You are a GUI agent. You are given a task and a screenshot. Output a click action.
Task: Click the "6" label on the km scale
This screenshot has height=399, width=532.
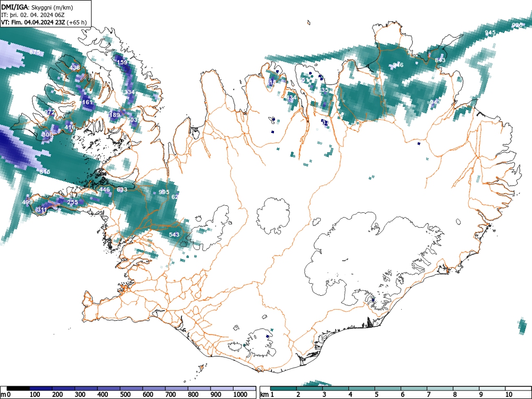403,395
